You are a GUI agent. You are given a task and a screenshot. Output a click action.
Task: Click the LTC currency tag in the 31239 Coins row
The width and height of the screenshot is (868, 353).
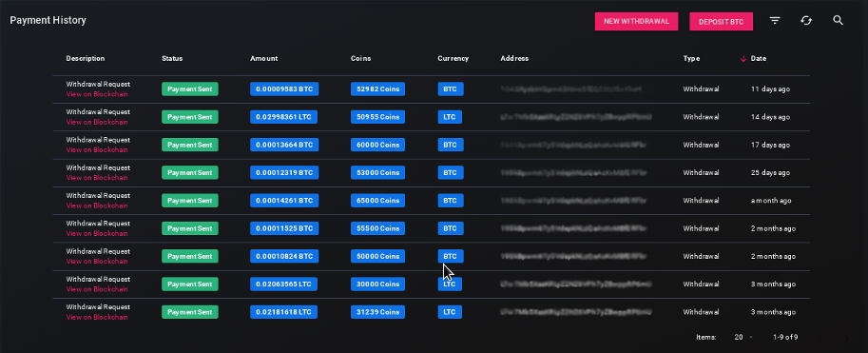450,312
